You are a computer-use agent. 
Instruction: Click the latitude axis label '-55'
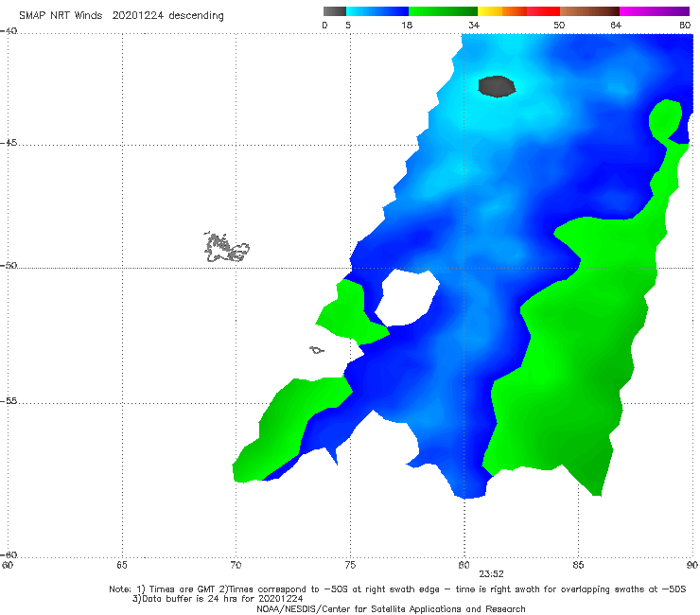9,401
